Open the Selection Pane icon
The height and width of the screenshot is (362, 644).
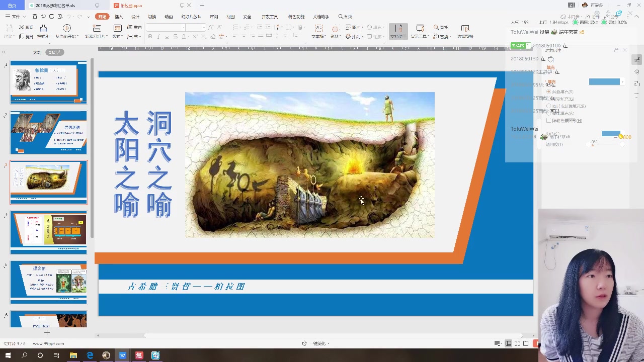coord(465,28)
